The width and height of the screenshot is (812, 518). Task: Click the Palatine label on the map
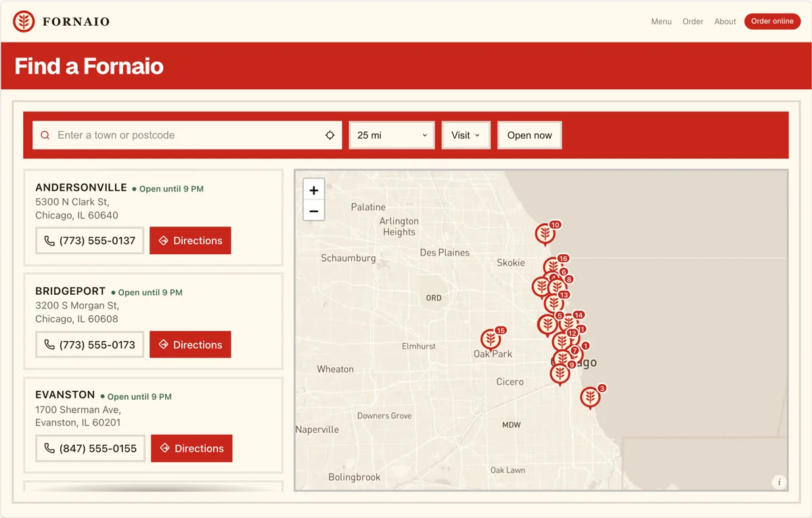[x=368, y=207]
